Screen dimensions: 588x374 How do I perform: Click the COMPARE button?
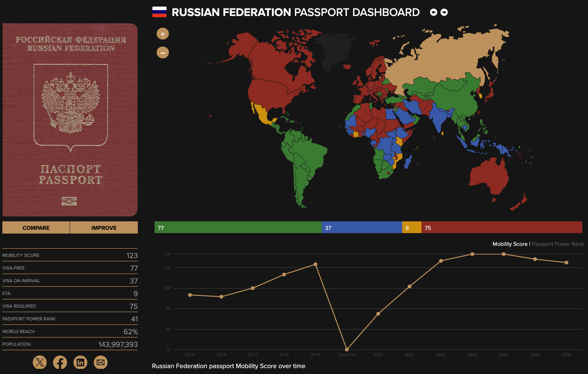36,228
